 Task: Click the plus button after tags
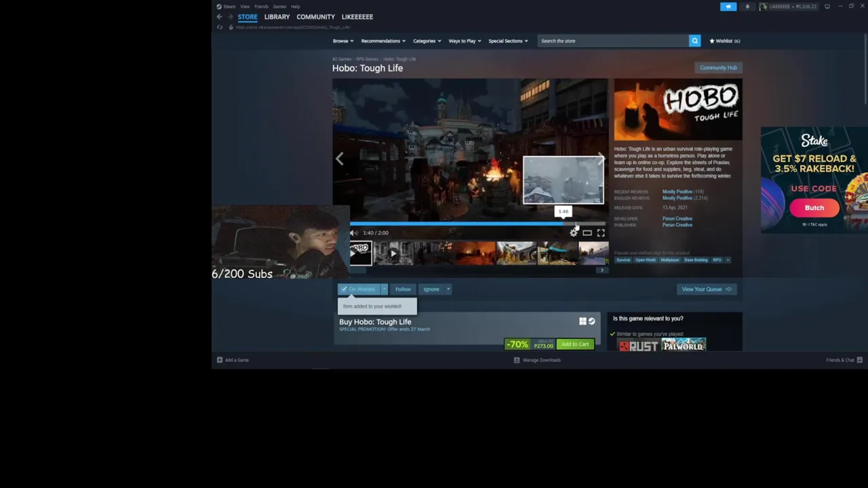click(x=728, y=260)
